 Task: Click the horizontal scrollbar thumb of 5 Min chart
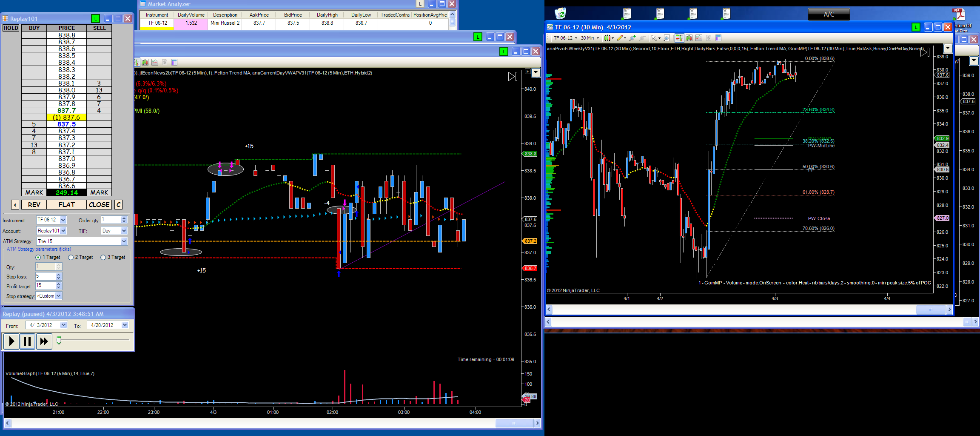click(x=514, y=423)
